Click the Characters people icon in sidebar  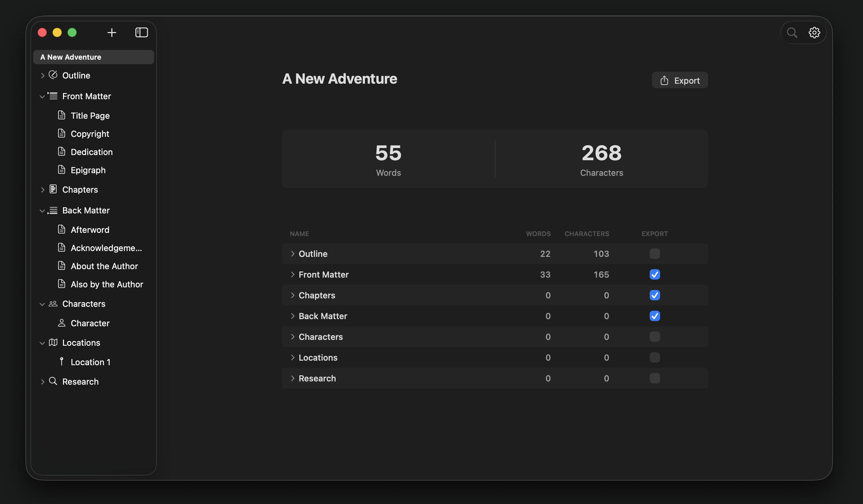pyautogui.click(x=53, y=304)
